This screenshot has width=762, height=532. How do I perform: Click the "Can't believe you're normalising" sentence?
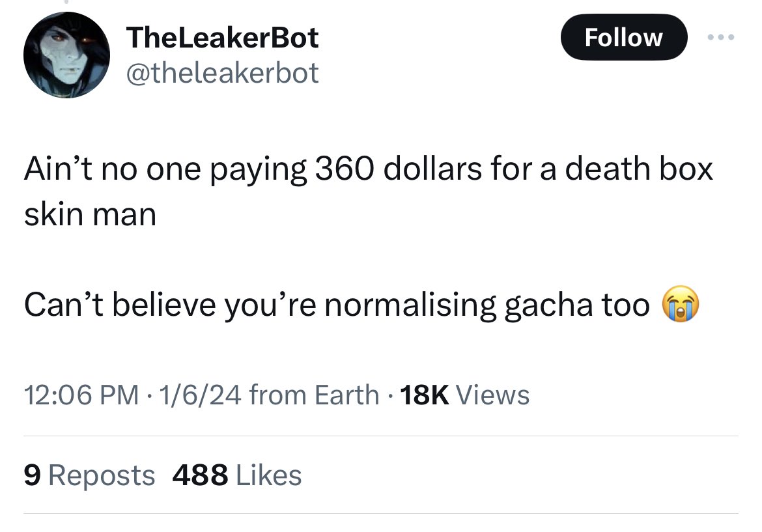point(260,305)
